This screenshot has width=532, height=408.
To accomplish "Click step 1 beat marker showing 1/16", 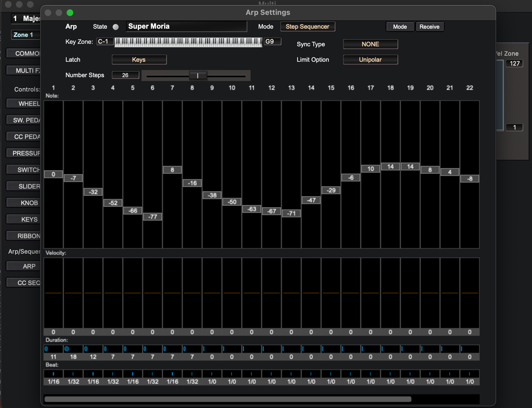I will click(x=53, y=374).
